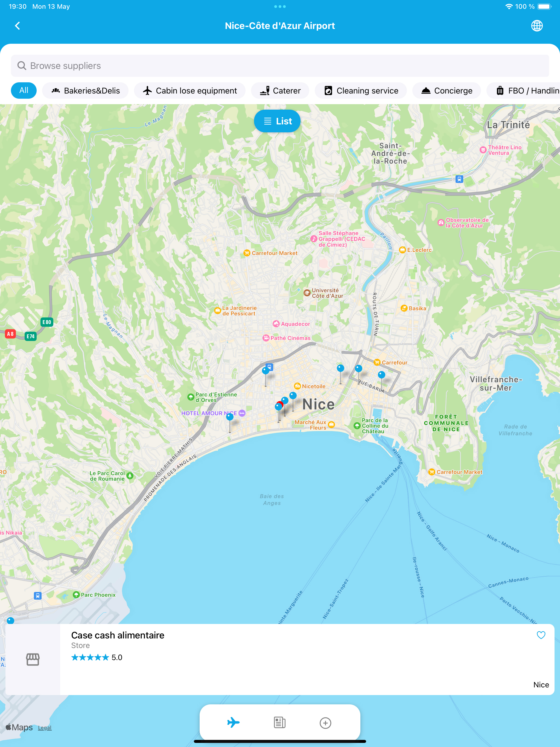Open the Legal link on map

point(45,727)
